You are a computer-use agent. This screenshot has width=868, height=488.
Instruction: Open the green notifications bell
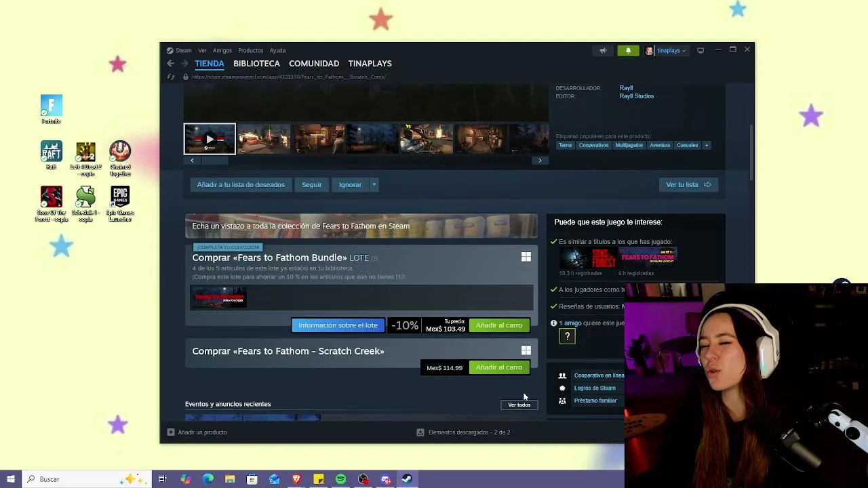coord(628,50)
